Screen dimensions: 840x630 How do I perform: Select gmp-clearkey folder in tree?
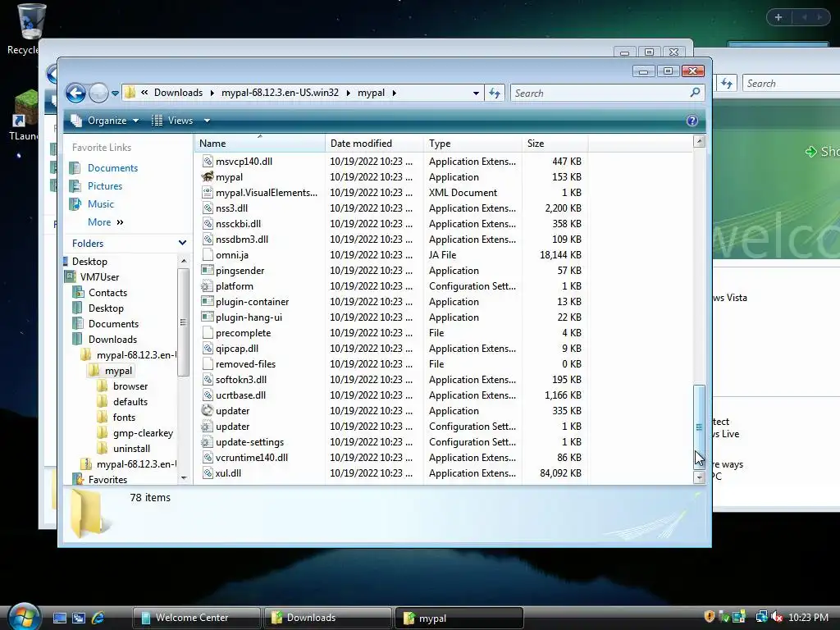point(143,433)
